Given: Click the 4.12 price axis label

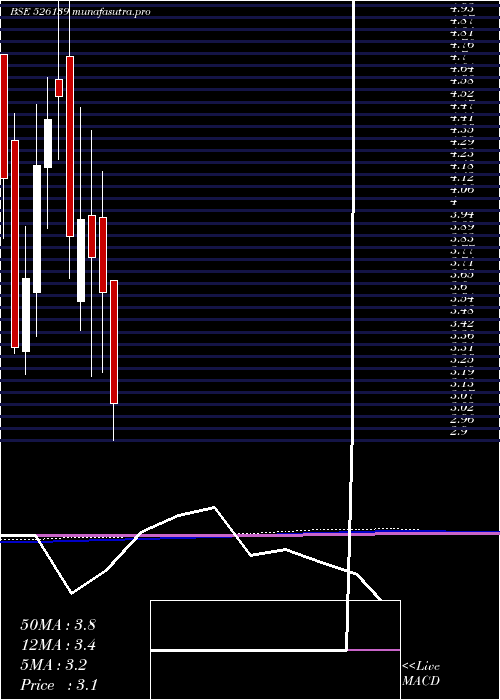Looking at the screenshot, I should coord(462,178).
